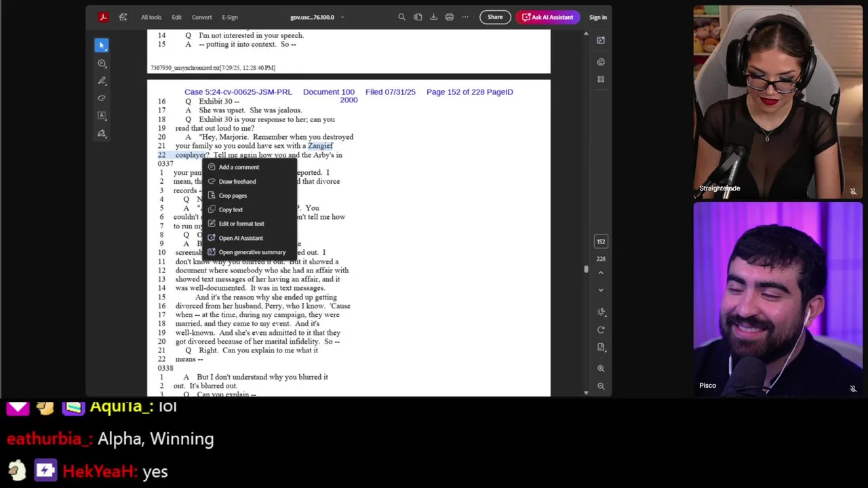The width and height of the screenshot is (868, 488).
Task: Open the page thumbnails grid icon
Action: 601,79
